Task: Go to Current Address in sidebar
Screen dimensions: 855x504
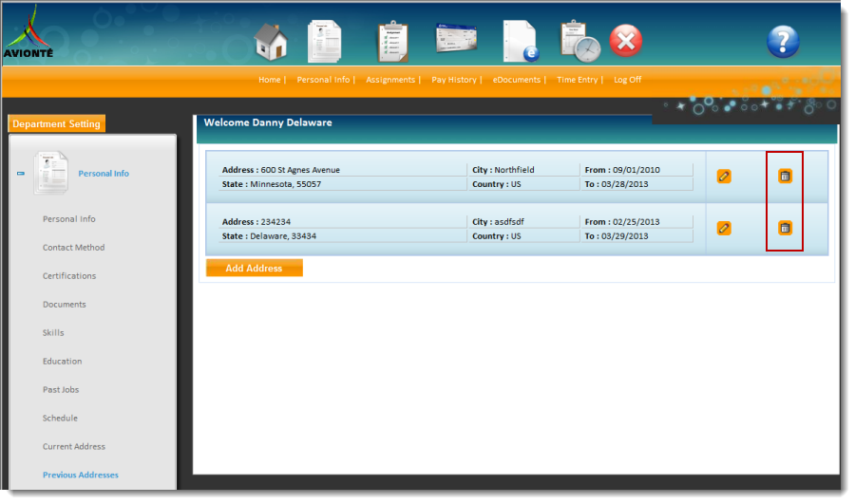Action: [x=74, y=447]
